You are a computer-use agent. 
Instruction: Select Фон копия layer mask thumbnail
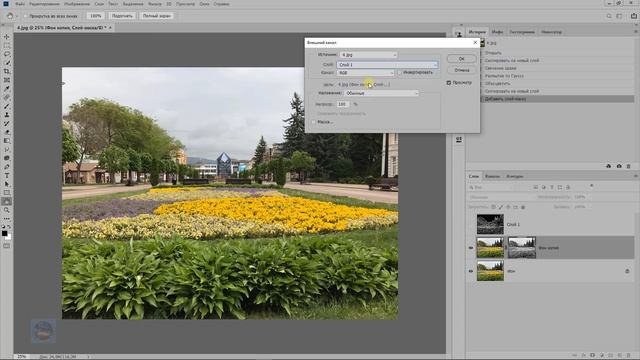click(522, 248)
